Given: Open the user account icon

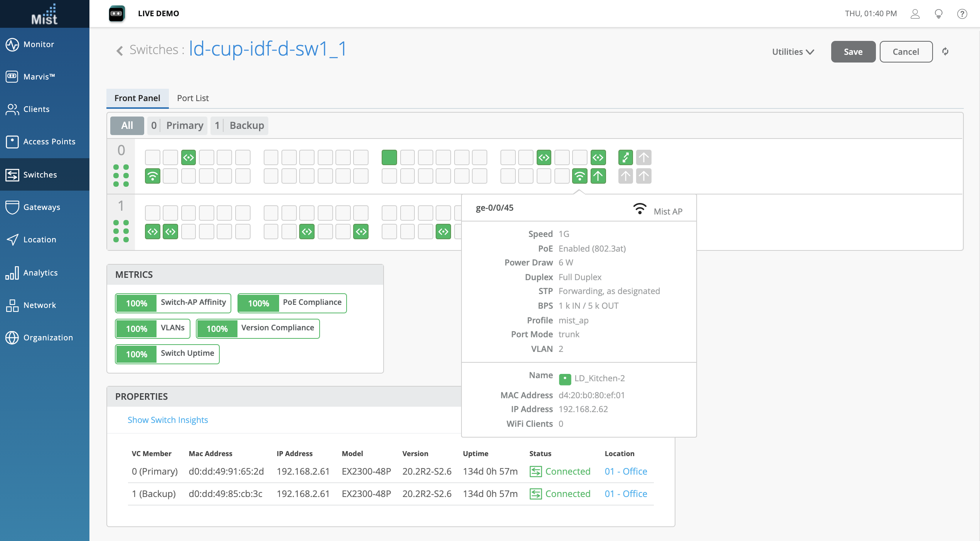Looking at the screenshot, I should pos(915,14).
